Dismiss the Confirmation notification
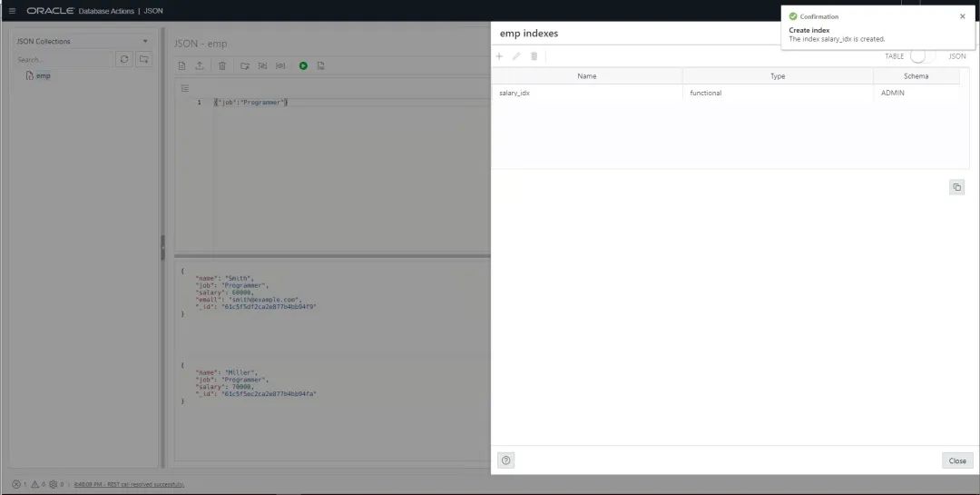 coord(963,16)
